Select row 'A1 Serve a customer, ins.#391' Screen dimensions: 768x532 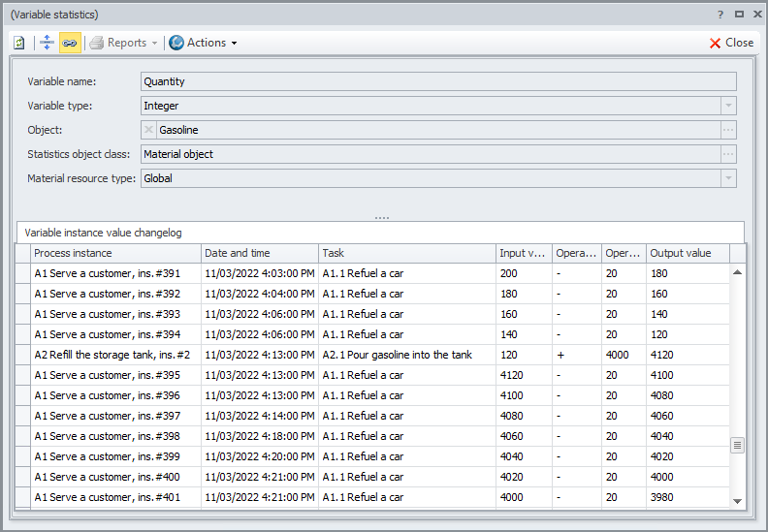(372, 273)
